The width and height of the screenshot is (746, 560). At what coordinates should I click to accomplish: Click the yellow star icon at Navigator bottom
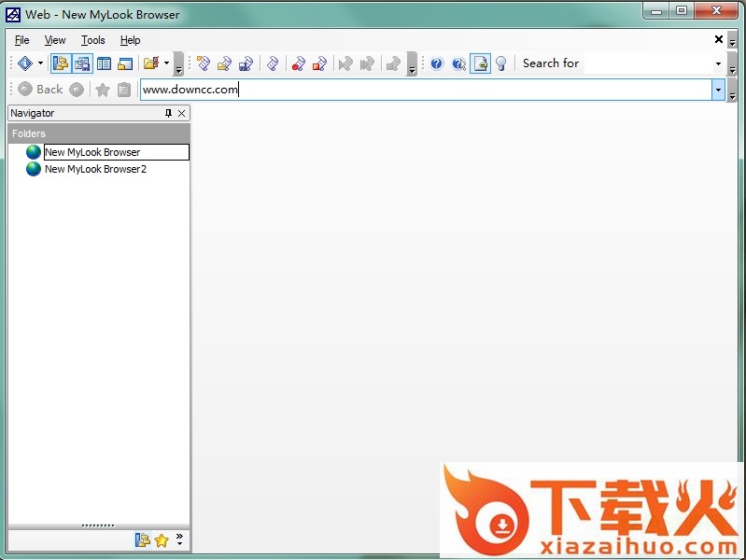162,540
